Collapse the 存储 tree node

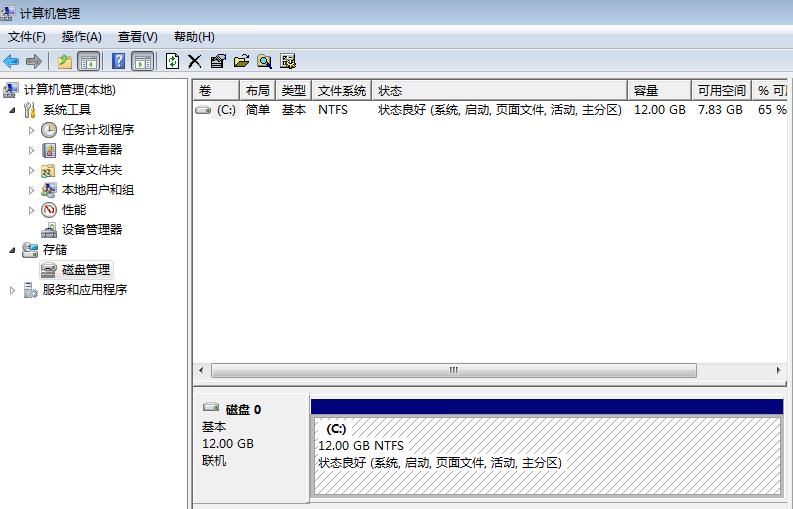click(12, 250)
